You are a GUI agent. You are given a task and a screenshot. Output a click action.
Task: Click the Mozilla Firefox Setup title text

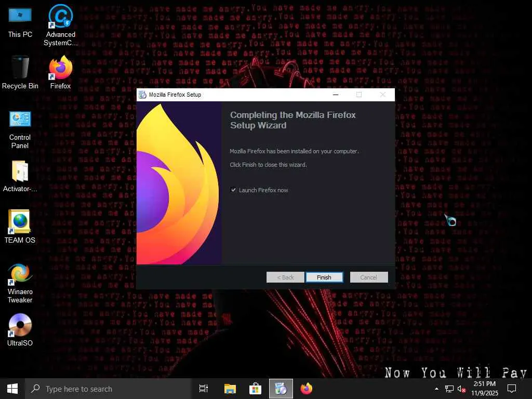175,95
